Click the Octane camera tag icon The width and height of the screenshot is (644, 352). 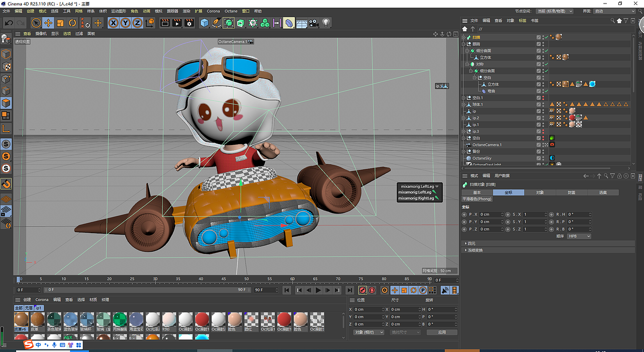[552, 145]
